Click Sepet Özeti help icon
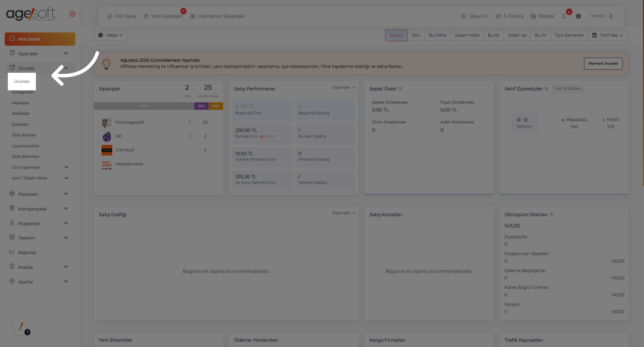This screenshot has height=347, width=644. coord(400,89)
